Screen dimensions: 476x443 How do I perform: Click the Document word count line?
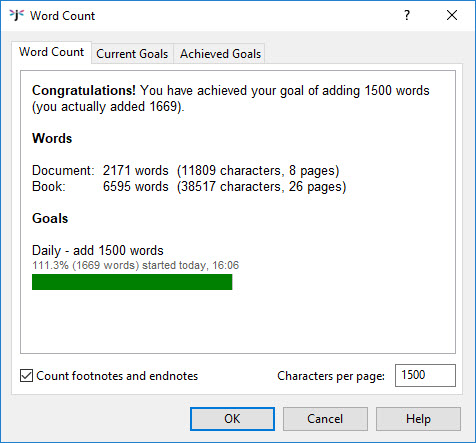click(x=186, y=170)
